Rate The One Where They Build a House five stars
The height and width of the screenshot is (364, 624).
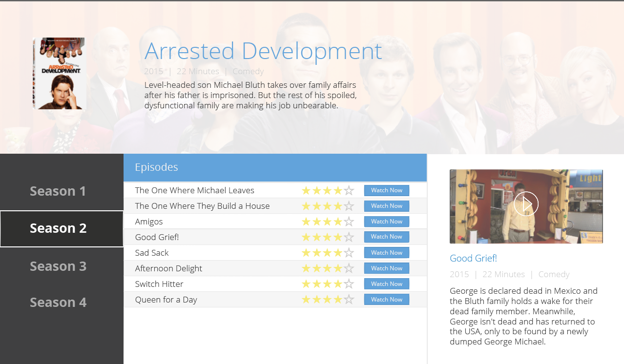pos(349,206)
